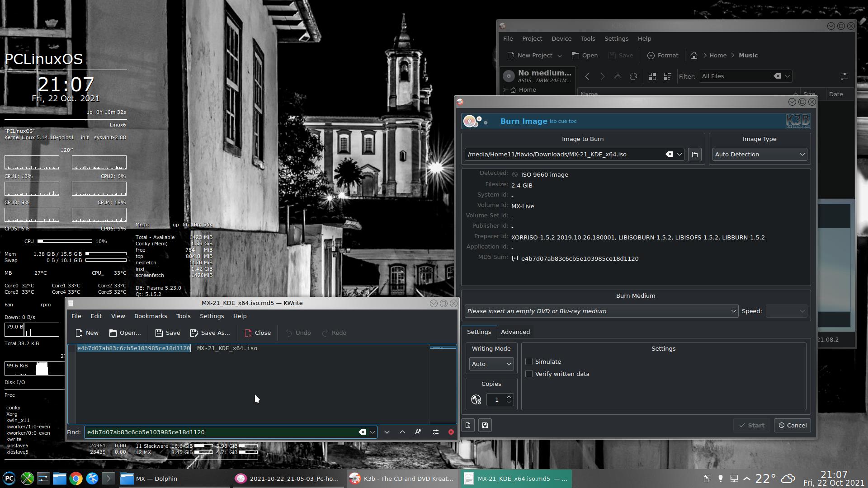Viewport: 868px width, 488px height.
Task: Open a file via KWrite's Open button
Action: click(x=125, y=333)
